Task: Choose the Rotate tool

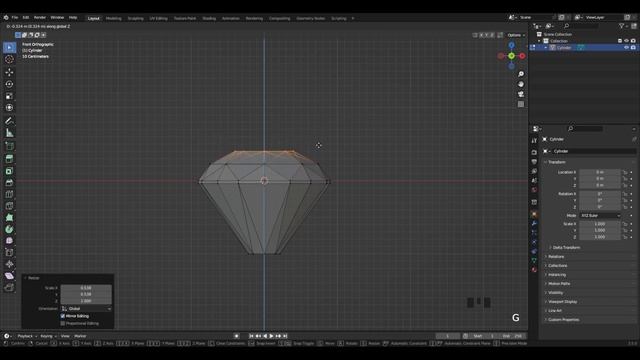Action: tap(9, 84)
